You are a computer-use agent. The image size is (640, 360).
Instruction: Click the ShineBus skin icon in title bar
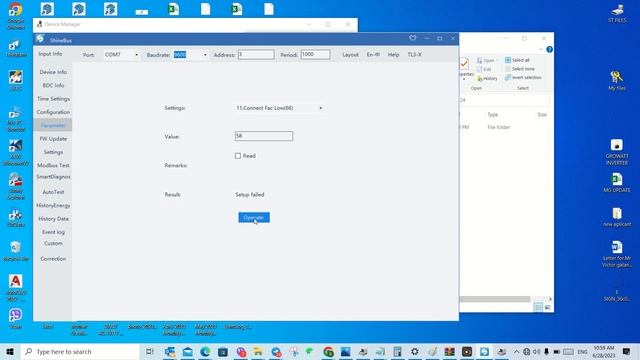tap(413, 38)
